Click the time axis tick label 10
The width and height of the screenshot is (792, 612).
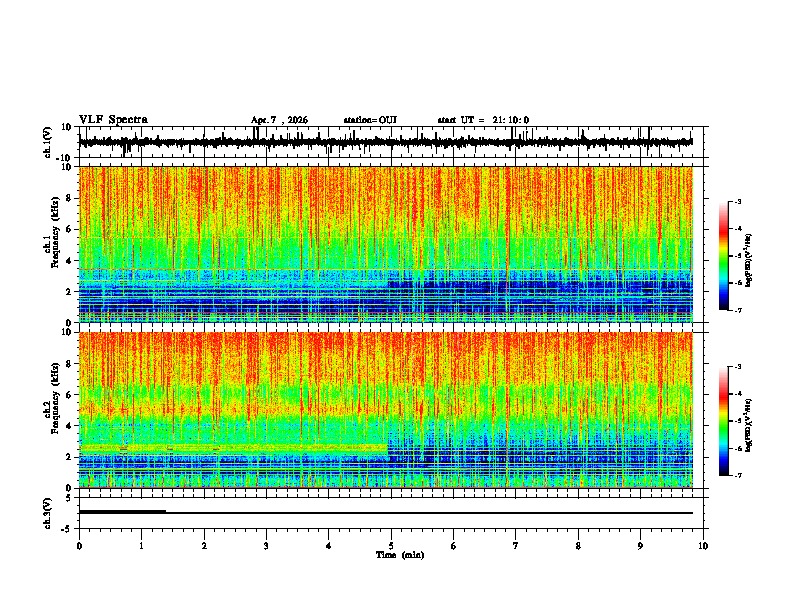click(x=703, y=546)
